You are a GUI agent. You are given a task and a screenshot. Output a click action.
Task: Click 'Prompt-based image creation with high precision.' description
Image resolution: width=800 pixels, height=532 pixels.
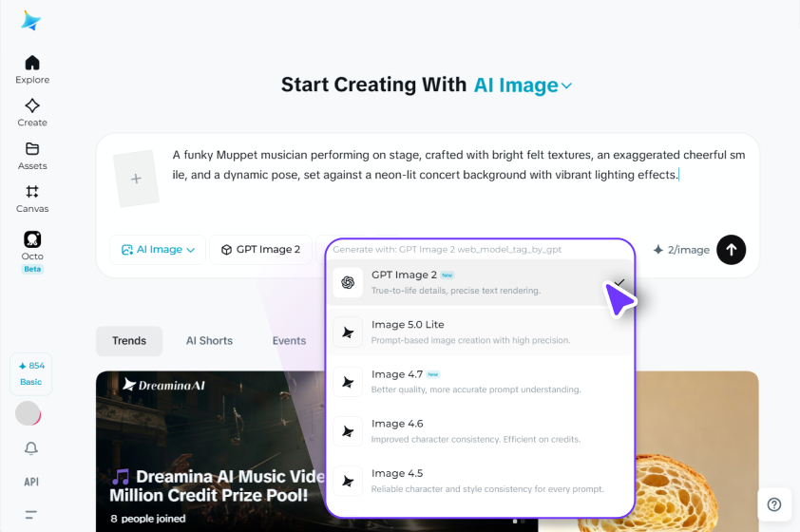coord(471,340)
